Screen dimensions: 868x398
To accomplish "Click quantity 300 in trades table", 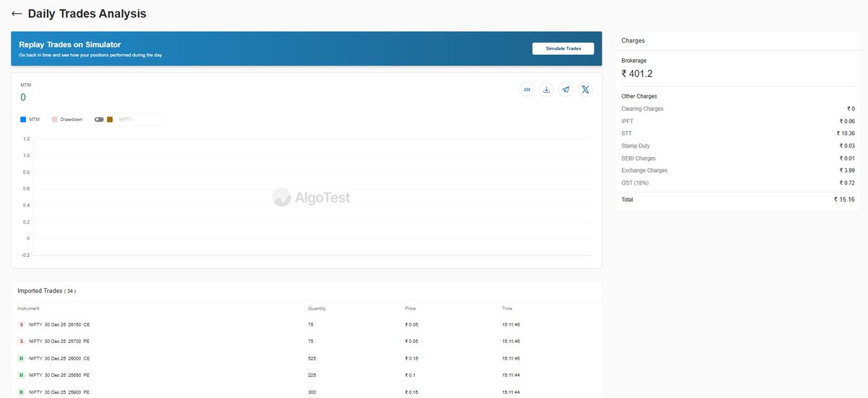I will coord(312,391).
